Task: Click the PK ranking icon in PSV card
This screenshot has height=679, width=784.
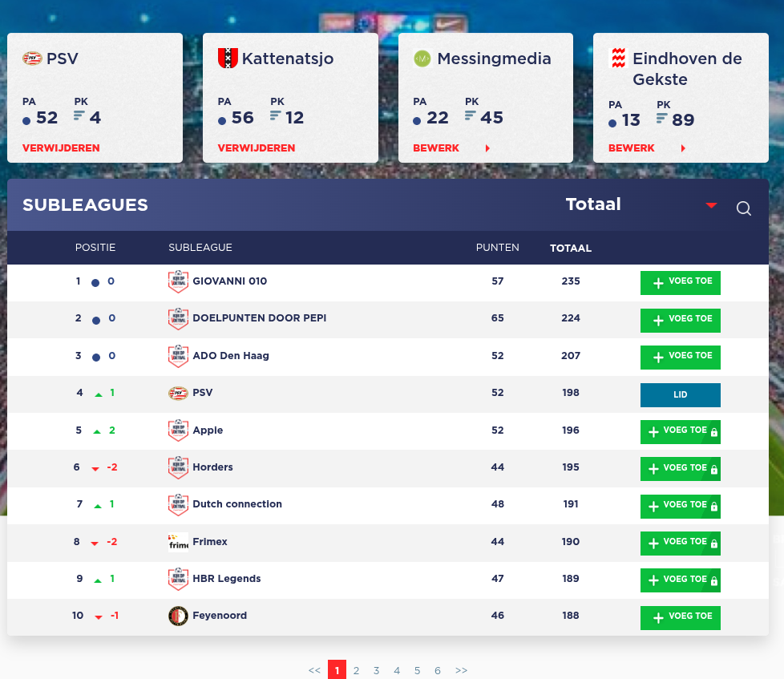Action: point(79,116)
